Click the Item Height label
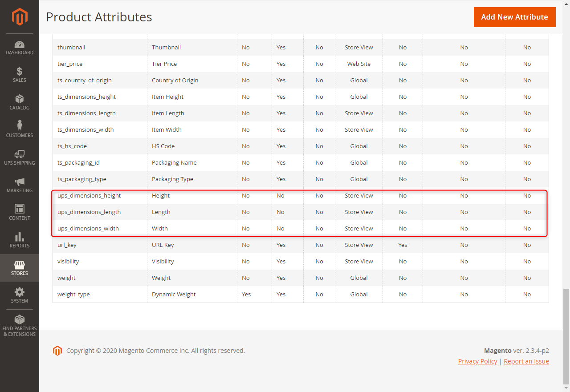This screenshot has height=392, width=570. tap(168, 97)
